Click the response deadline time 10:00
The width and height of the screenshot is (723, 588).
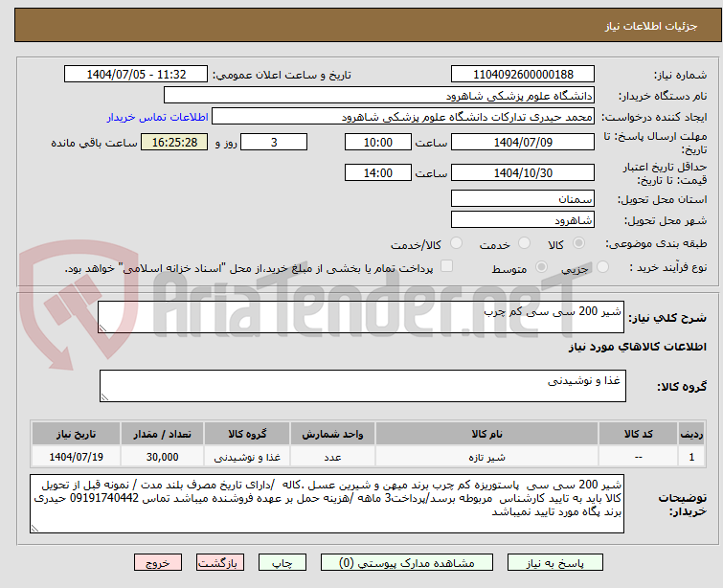click(x=378, y=142)
